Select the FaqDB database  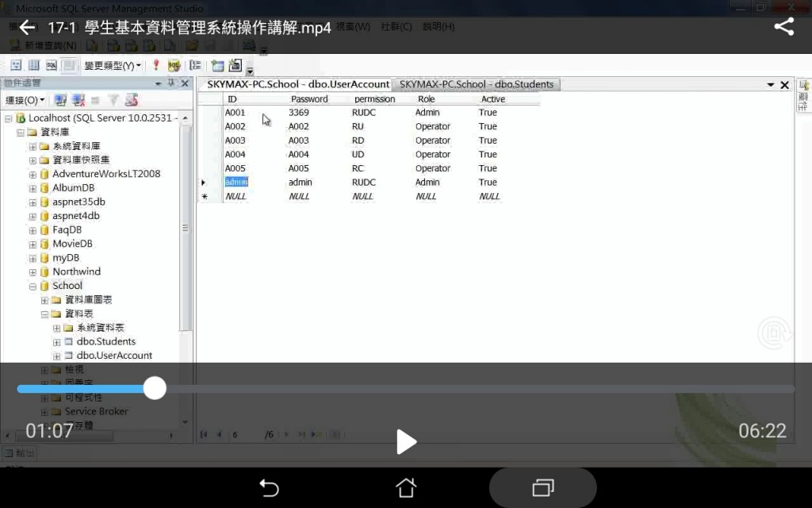pos(67,229)
